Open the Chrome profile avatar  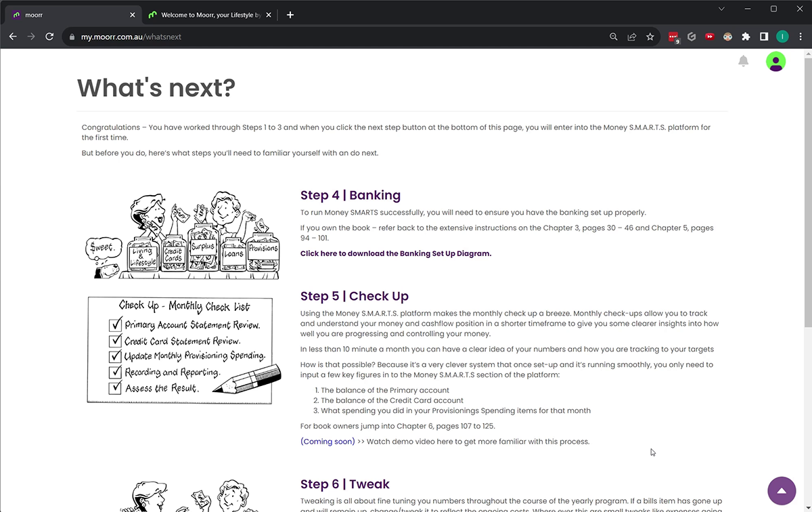[x=782, y=37]
